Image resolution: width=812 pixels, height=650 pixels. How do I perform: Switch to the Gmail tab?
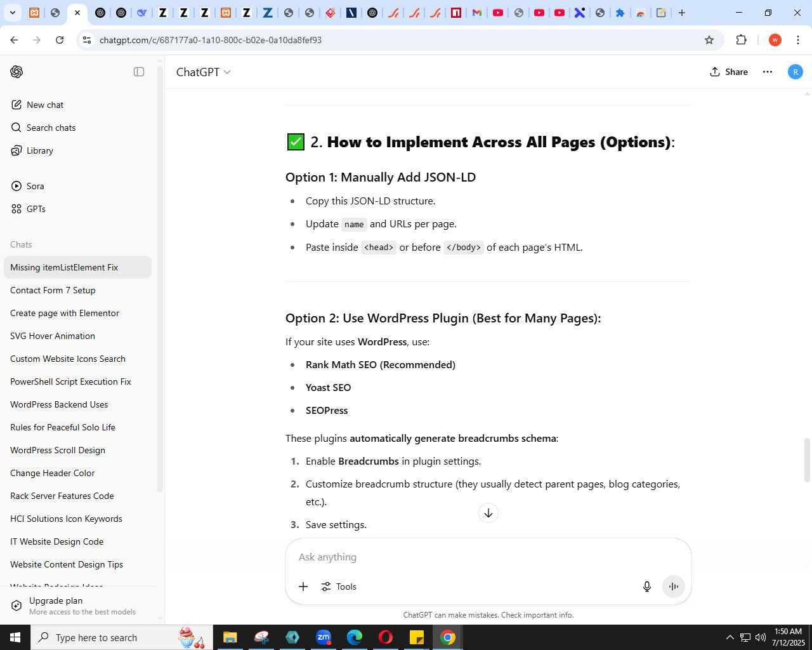tap(477, 13)
